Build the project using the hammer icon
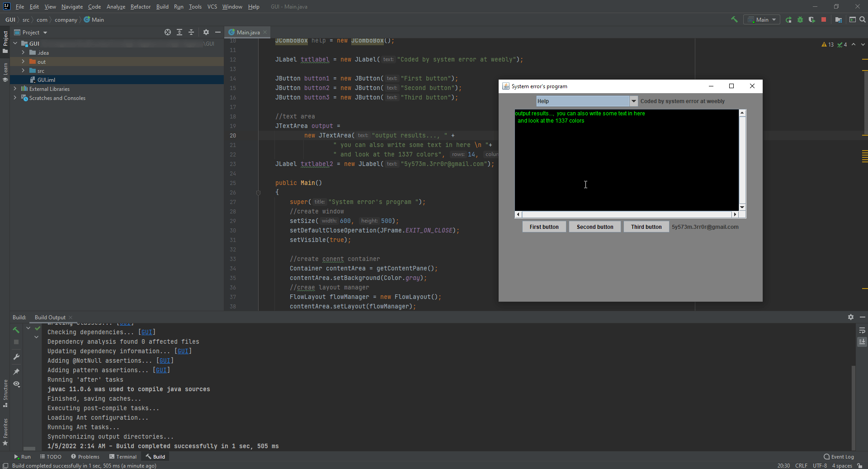Viewport: 868px width, 469px height. pos(734,19)
